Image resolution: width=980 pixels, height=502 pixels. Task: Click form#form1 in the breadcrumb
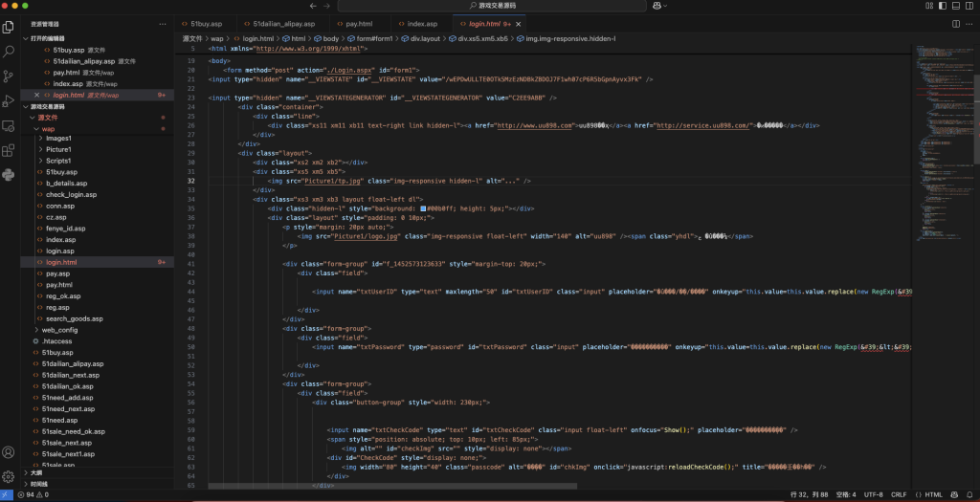coord(370,38)
